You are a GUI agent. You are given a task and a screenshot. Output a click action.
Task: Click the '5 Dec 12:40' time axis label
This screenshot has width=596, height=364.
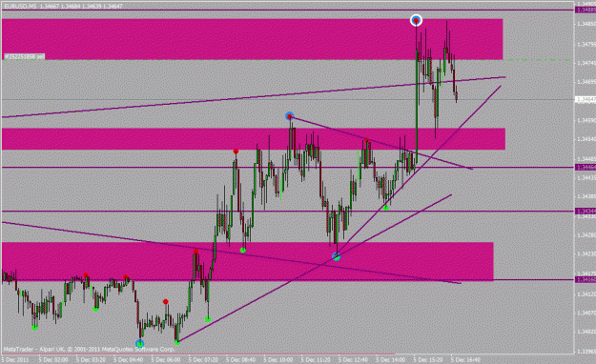tap(354, 359)
